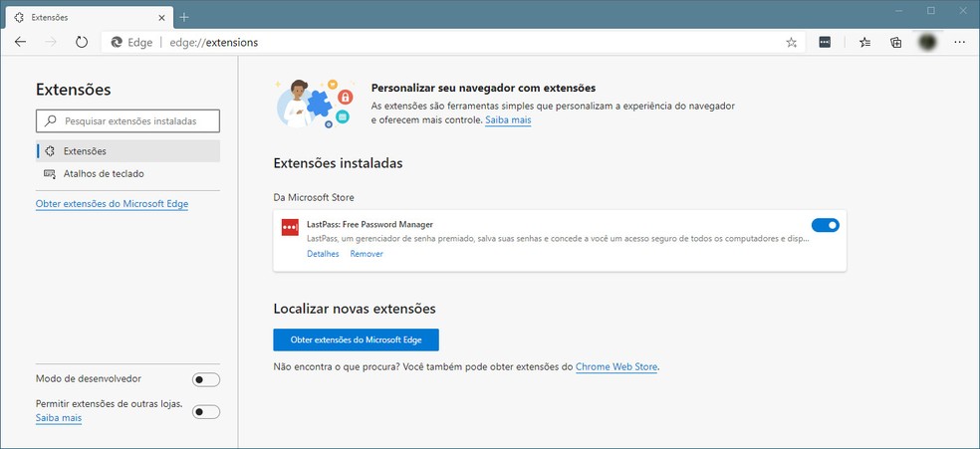980x449 pixels.
Task: Focus the Pesquisar extensões instaladas search box
Action: point(127,120)
